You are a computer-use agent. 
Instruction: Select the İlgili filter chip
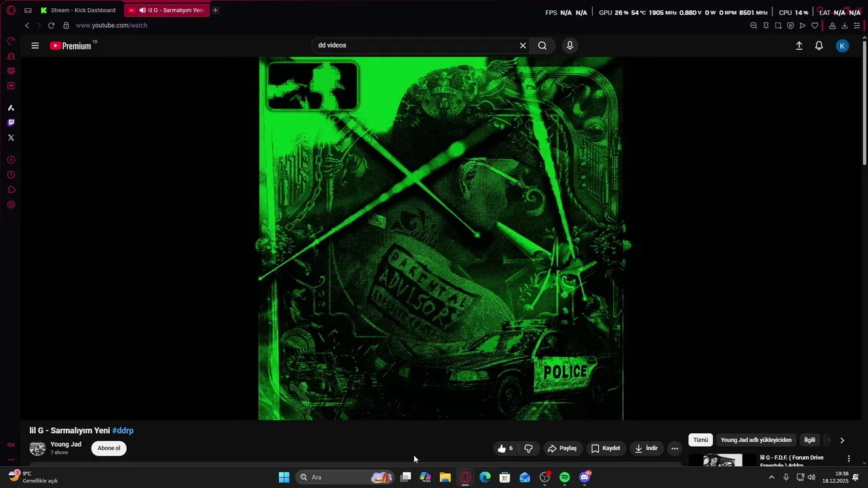click(x=810, y=440)
